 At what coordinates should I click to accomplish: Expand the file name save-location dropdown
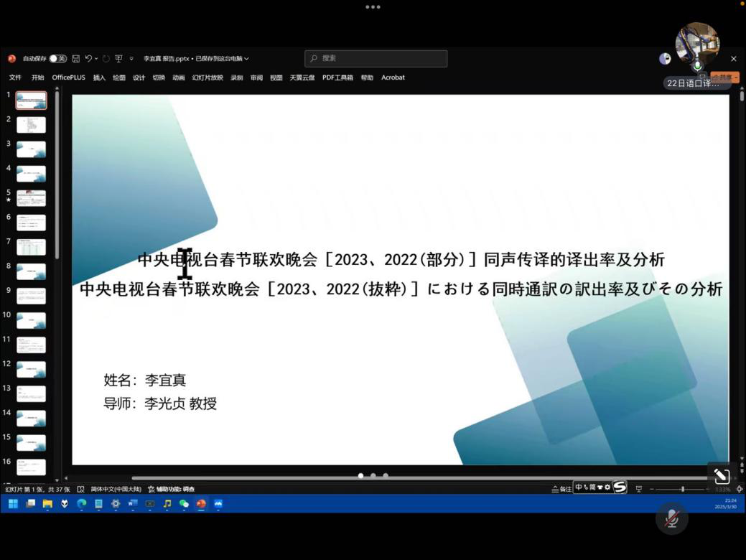(246, 59)
